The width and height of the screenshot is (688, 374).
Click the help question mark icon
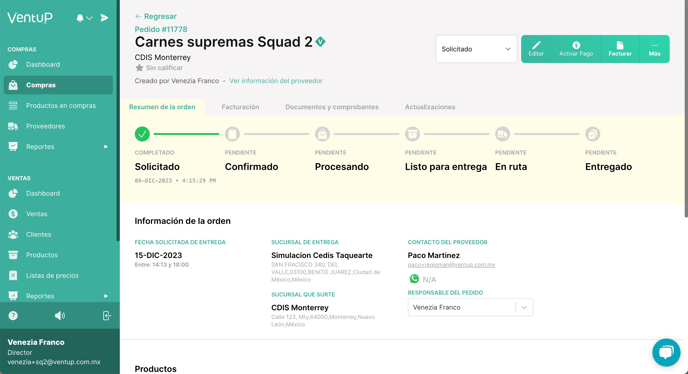point(13,316)
